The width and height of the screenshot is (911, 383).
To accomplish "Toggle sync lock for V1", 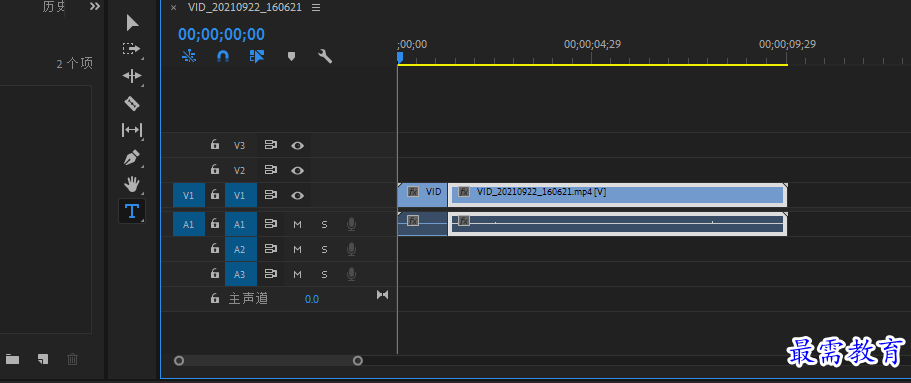I will tap(270, 195).
